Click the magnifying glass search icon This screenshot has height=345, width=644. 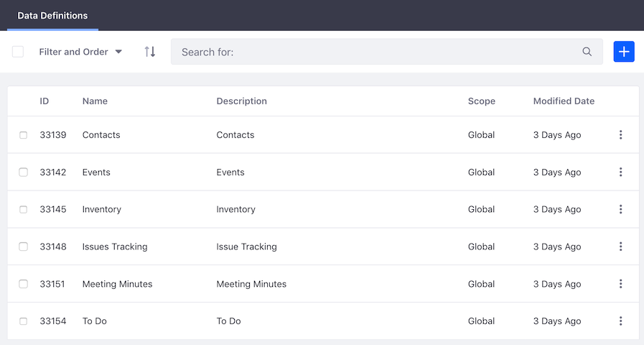pos(587,52)
